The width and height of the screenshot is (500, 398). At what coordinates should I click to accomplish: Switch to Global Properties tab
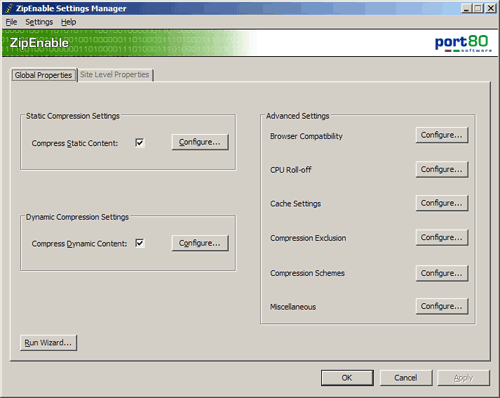43,75
